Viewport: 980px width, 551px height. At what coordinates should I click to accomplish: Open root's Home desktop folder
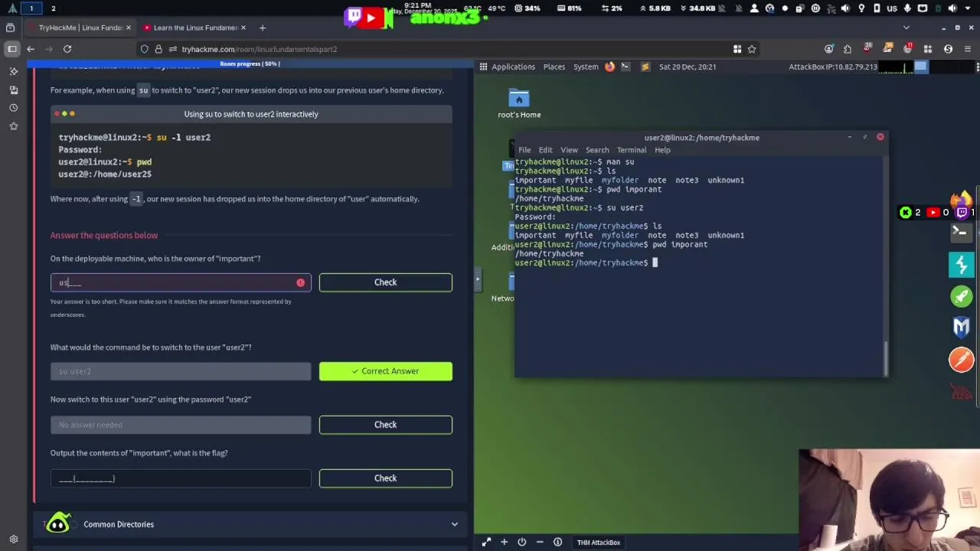click(519, 104)
